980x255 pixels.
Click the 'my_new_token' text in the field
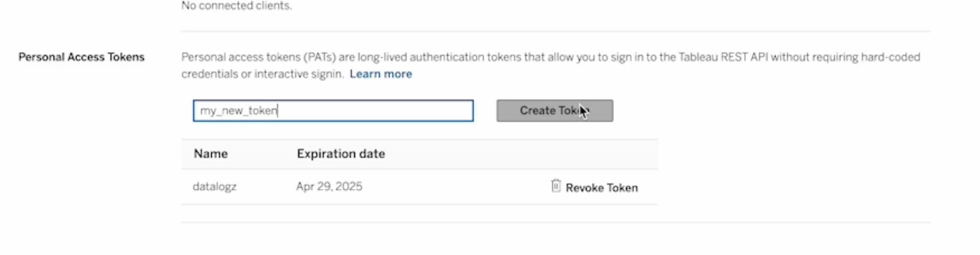238,111
